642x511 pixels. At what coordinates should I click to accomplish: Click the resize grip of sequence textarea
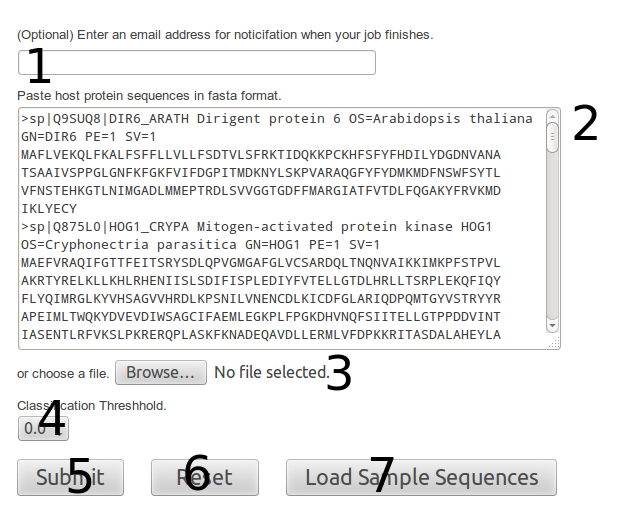(554, 343)
